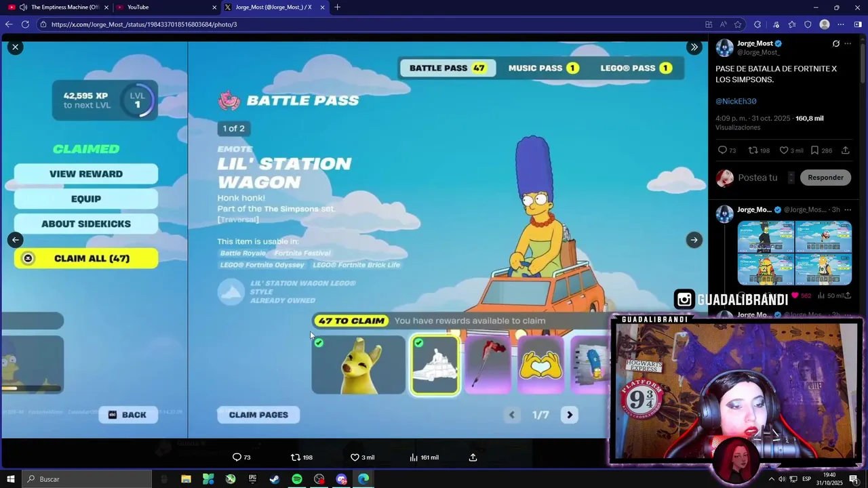Collapse the tweet side panel with double chevron

point(694,47)
